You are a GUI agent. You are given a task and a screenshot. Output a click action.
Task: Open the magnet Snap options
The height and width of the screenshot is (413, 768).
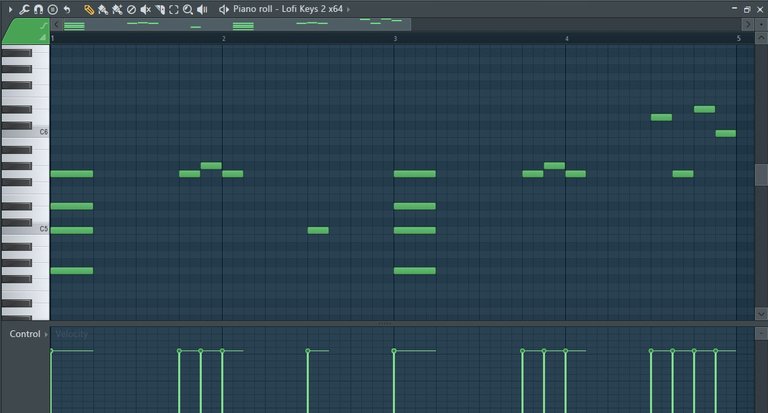[38, 9]
